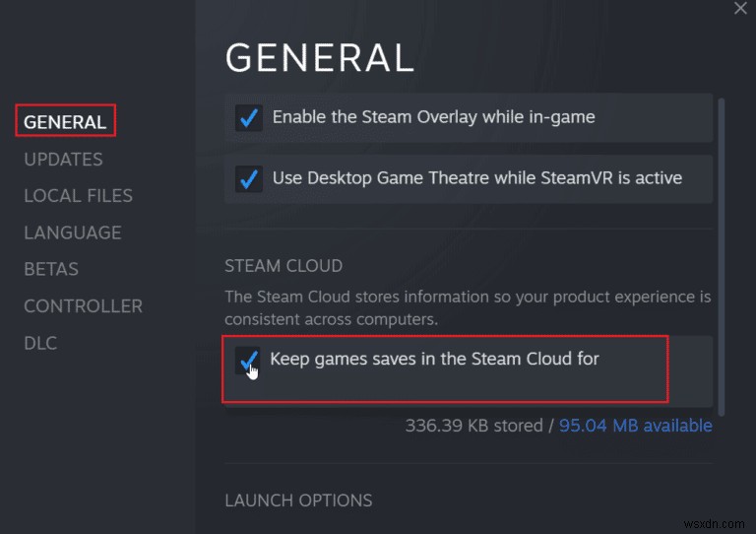Open the Controller settings tab
The image size is (756, 534).
click(83, 306)
